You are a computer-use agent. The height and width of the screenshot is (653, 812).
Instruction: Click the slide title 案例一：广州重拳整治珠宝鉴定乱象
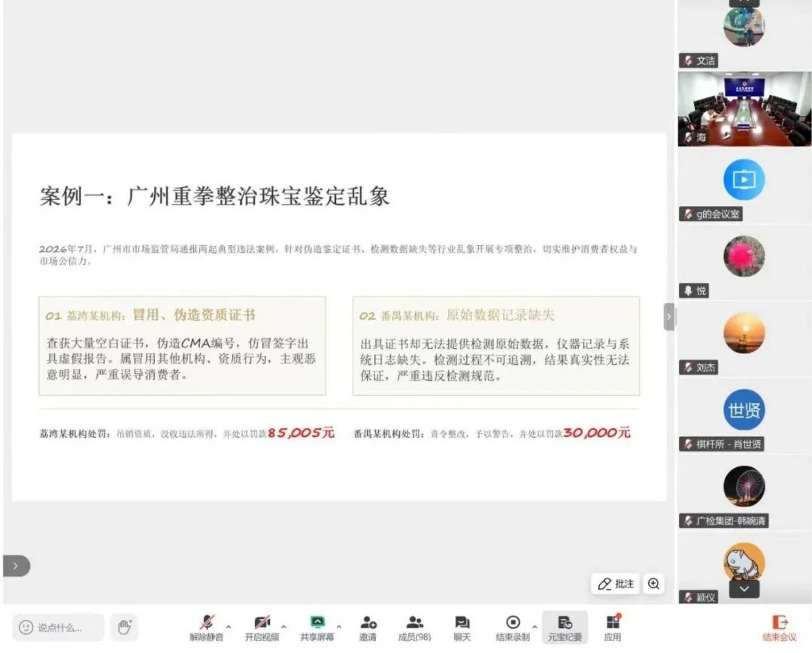click(214, 196)
